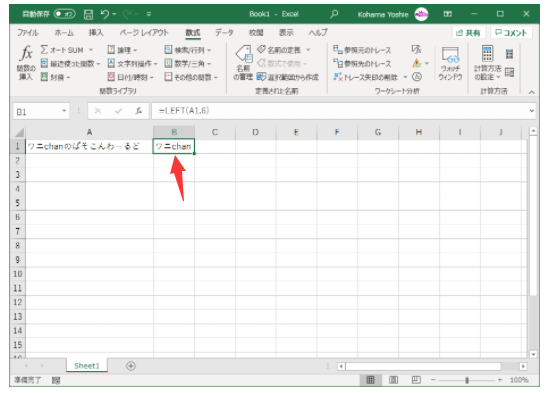Open Recently Used functions icon
Image resolution: width=547 pixels, height=393 pixels.
[44, 63]
